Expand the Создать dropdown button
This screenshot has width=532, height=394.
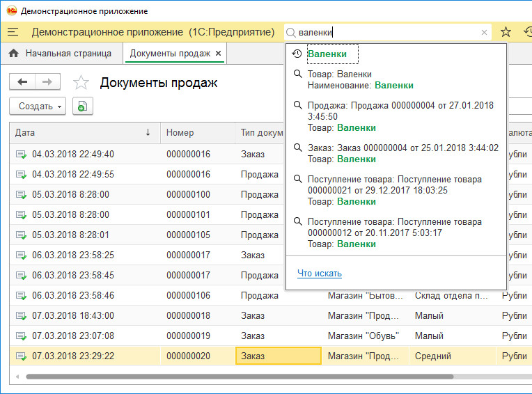37,107
